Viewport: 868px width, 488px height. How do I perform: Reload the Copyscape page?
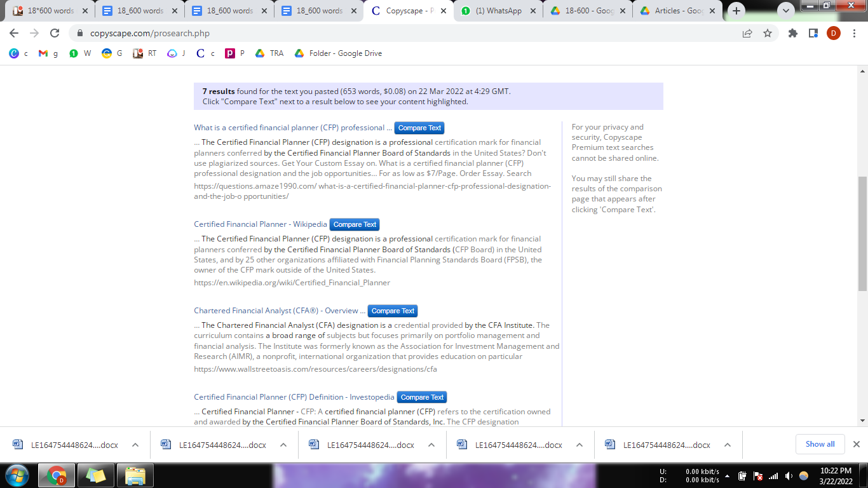pos(55,33)
